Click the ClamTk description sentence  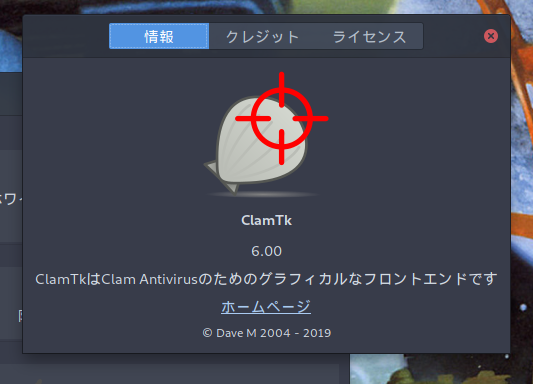coord(266,279)
